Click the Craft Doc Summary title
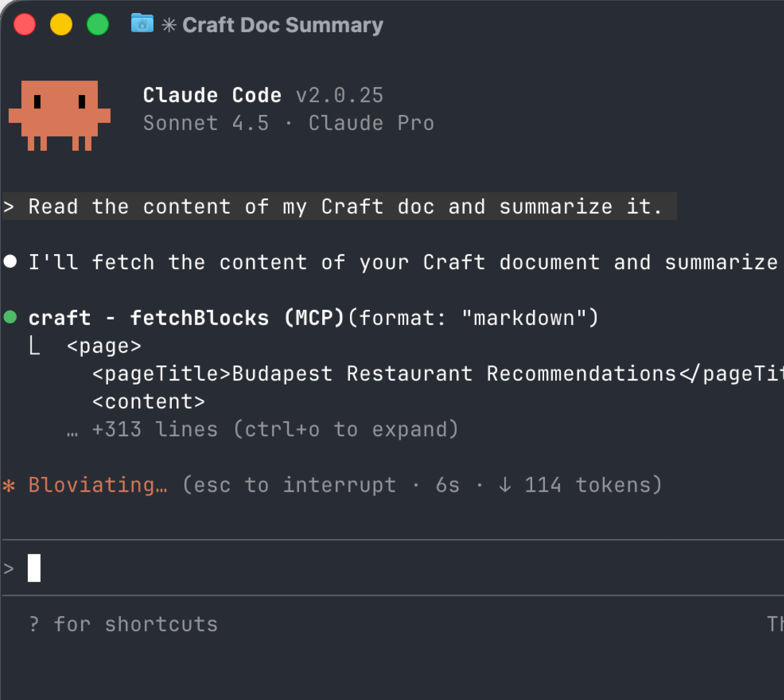This screenshot has height=700, width=784. [x=283, y=24]
